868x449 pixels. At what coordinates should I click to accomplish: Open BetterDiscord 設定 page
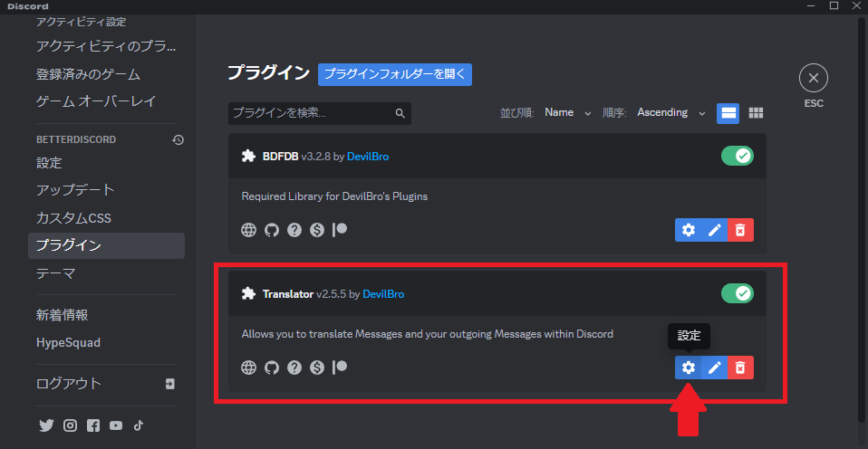tap(106, 163)
